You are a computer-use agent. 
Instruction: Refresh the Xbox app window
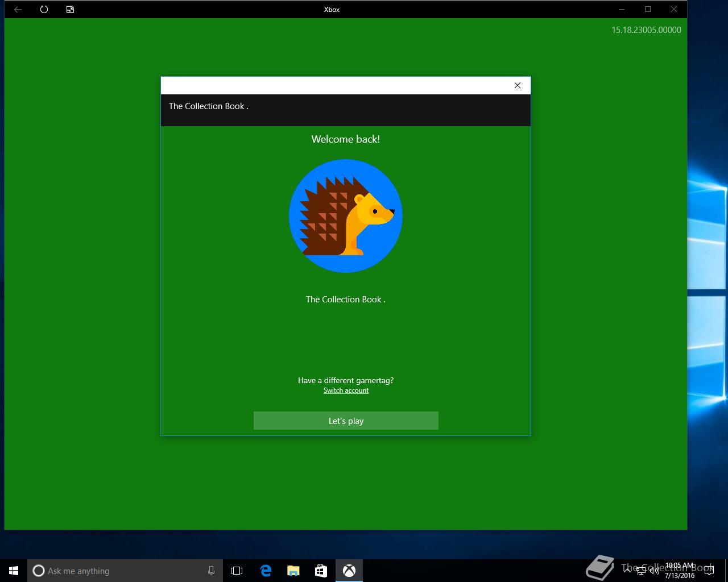(44, 9)
